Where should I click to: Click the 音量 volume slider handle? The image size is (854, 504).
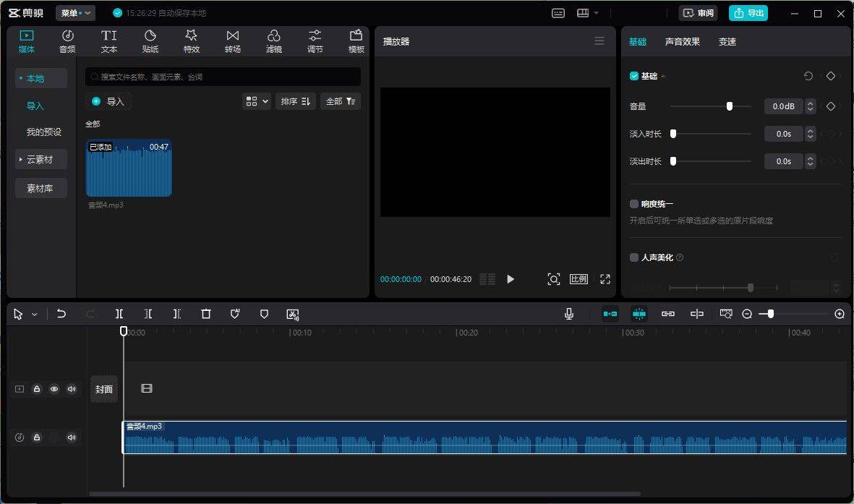tap(729, 106)
